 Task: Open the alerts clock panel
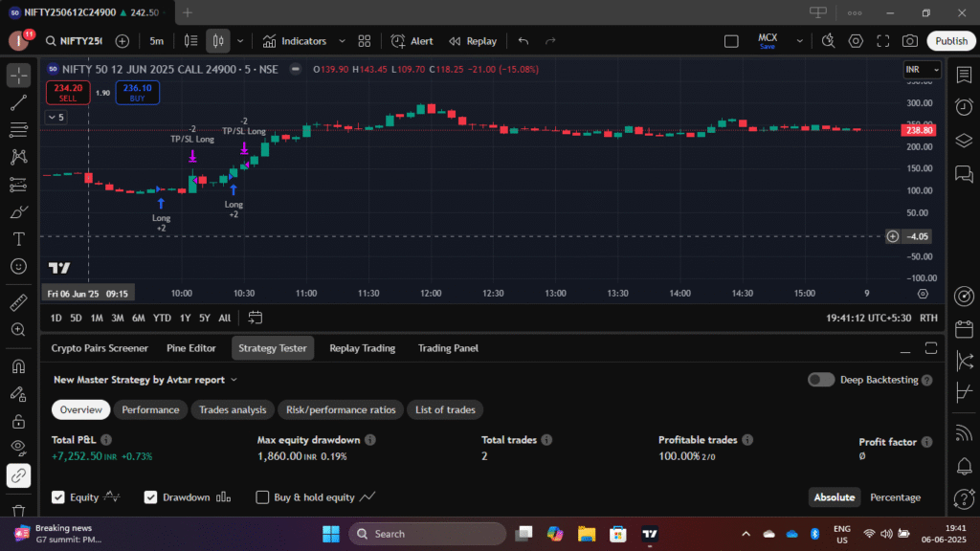click(x=964, y=107)
